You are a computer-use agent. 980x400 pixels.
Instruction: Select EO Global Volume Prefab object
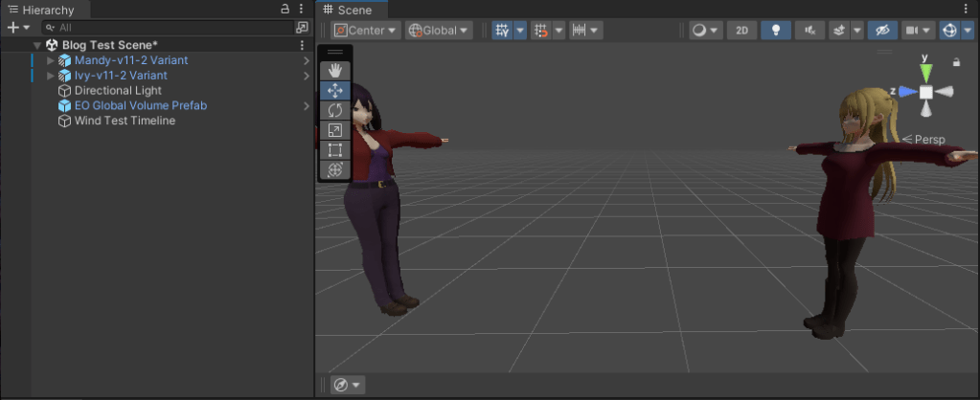click(141, 105)
